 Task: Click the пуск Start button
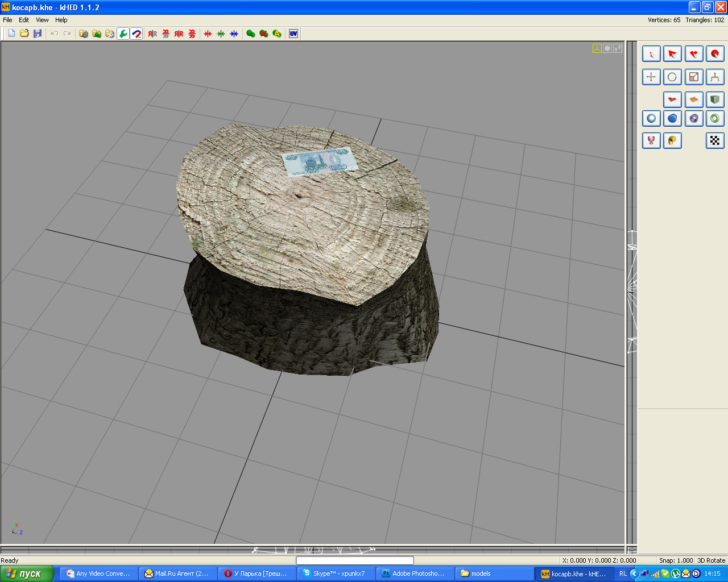click(x=27, y=573)
